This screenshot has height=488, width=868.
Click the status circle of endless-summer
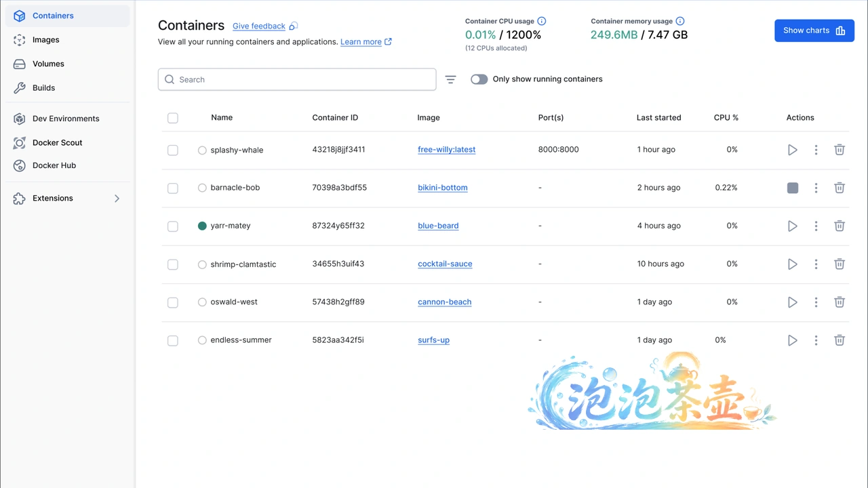(202, 340)
